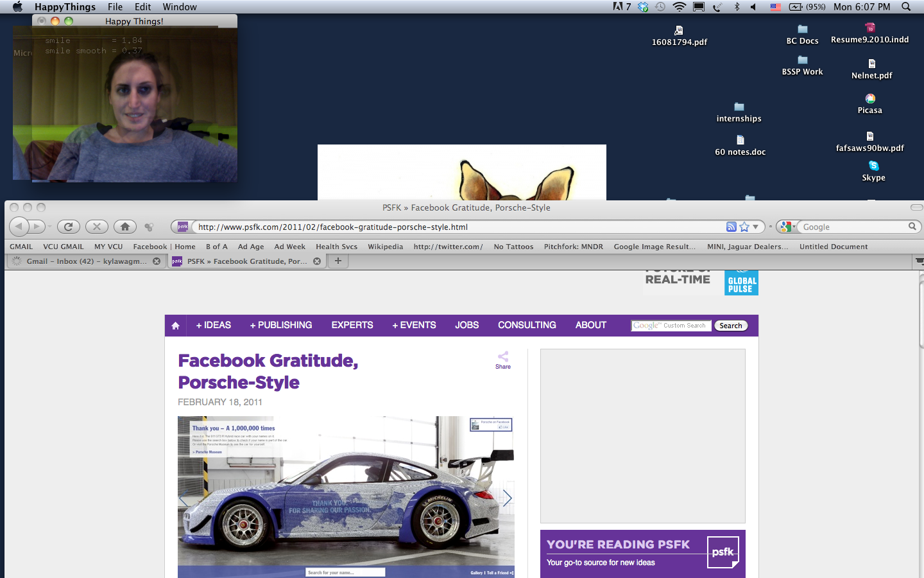
Task: Click the Search button in PSFK navbar
Action: (730, 326)
